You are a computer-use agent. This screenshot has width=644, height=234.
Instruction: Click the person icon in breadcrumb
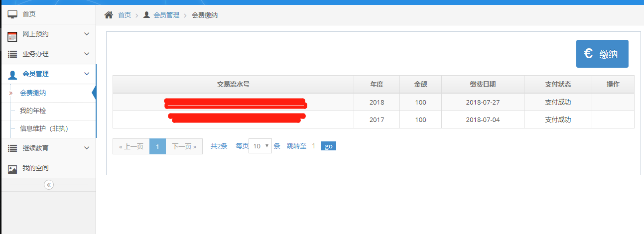146,15
